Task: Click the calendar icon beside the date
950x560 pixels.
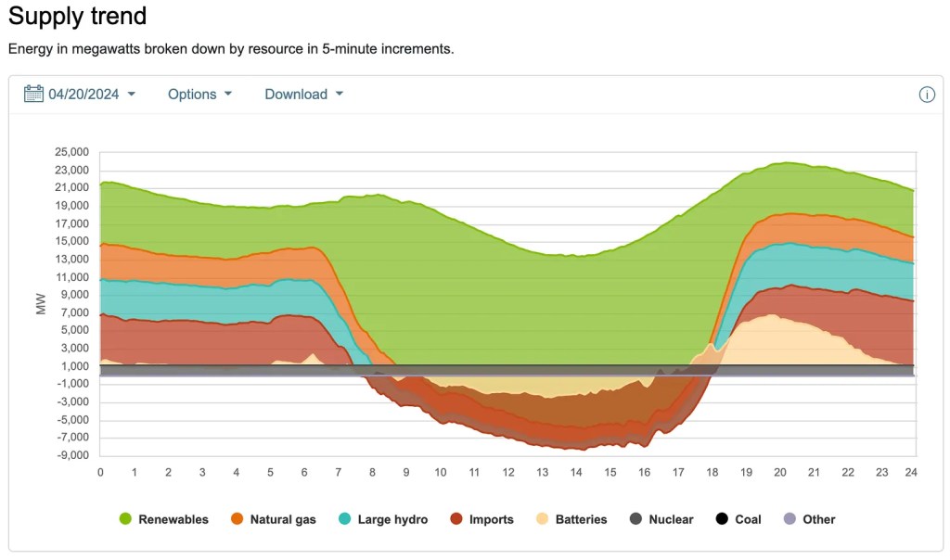Action: [x=34, y=94]
